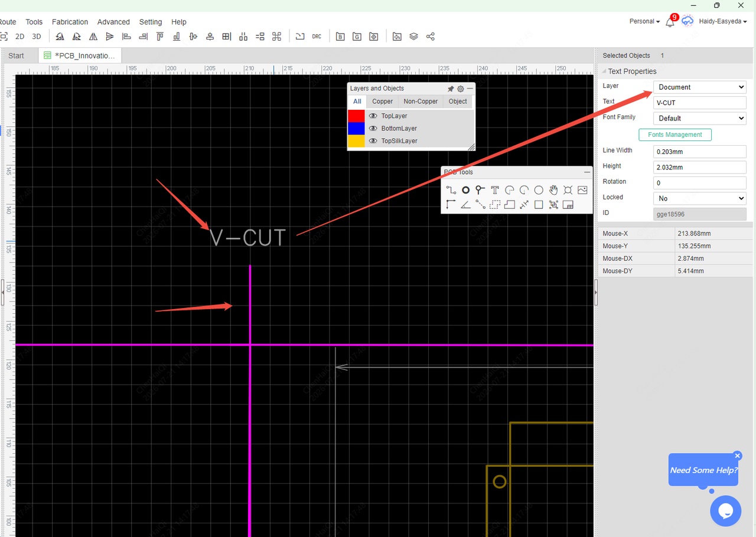Toggle TopSilkLayer visibility eye
Image resolution: width=756 pixels, height=537 pixels.
373,141
